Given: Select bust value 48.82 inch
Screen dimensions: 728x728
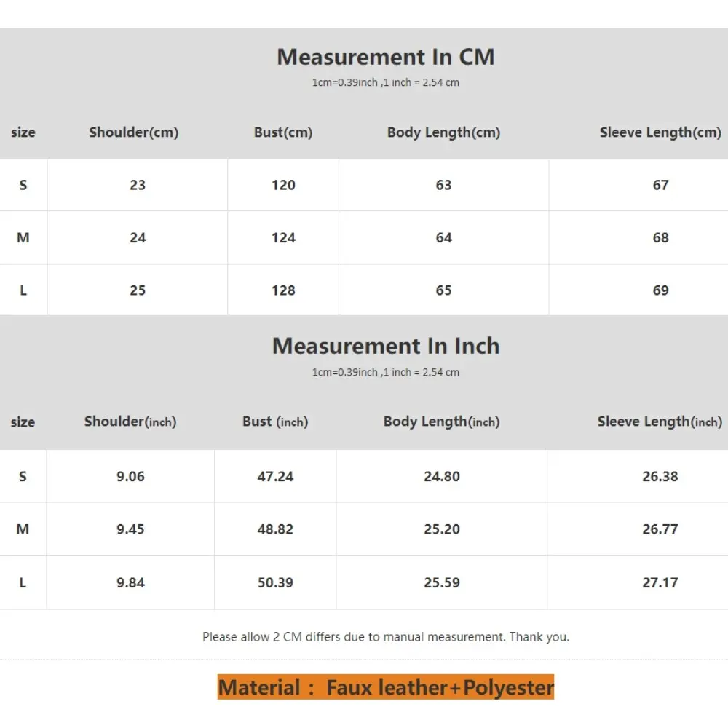Looking at the screenshot, I should click(275, 529).
